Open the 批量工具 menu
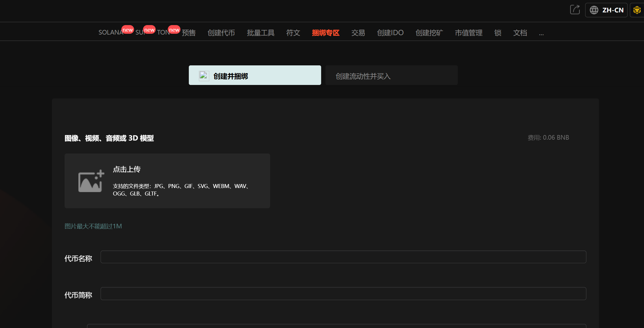This screenshot has height=328, width=644. pyautogui.click(x=261, y=33)
